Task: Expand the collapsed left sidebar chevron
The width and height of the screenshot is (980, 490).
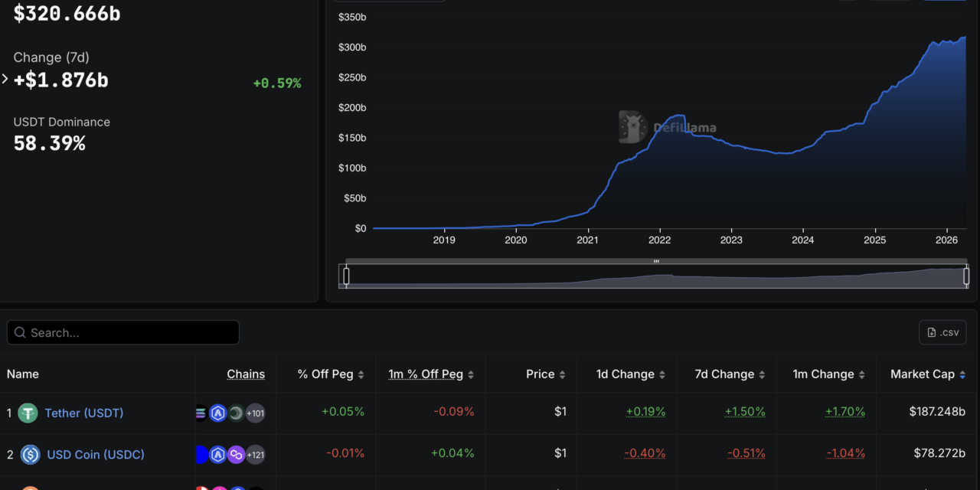Action: (x=4, y=77)
